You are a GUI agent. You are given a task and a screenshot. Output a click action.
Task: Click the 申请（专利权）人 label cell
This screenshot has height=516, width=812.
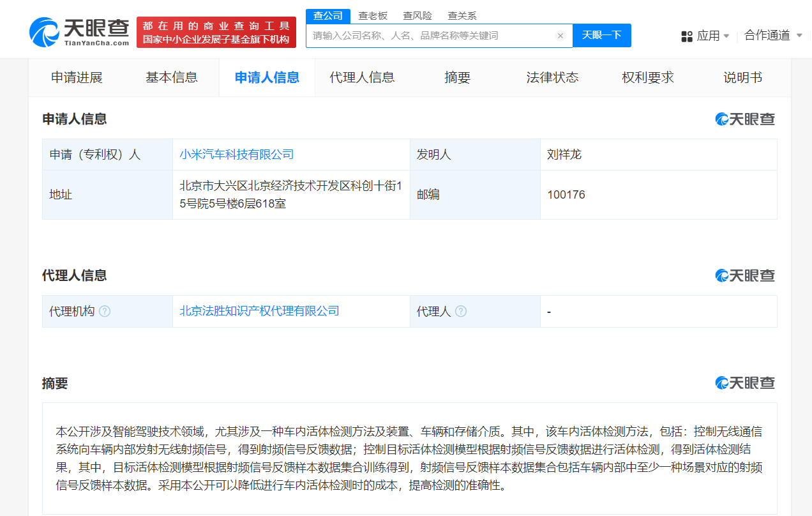[107, 155]
